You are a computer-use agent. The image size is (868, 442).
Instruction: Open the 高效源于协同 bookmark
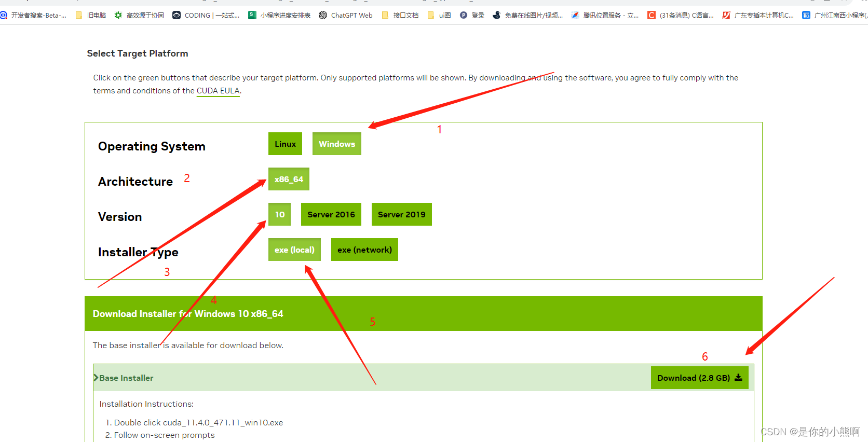click(139, 16)
